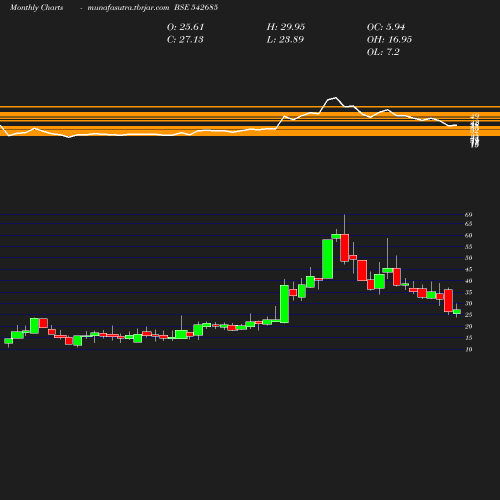Click the first green candle at chart start
The width and height of the screenshot is (500, 500).
8,341
